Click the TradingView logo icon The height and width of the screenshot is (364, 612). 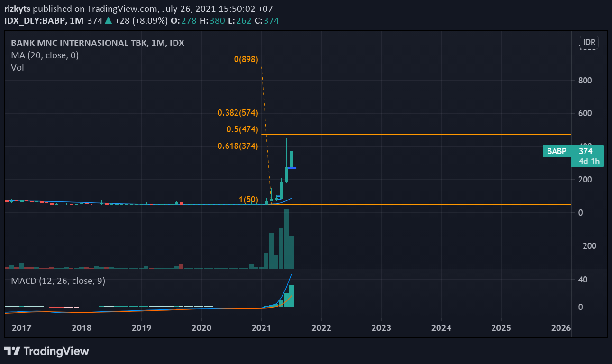pyautogui.click(x=12, y=351)
